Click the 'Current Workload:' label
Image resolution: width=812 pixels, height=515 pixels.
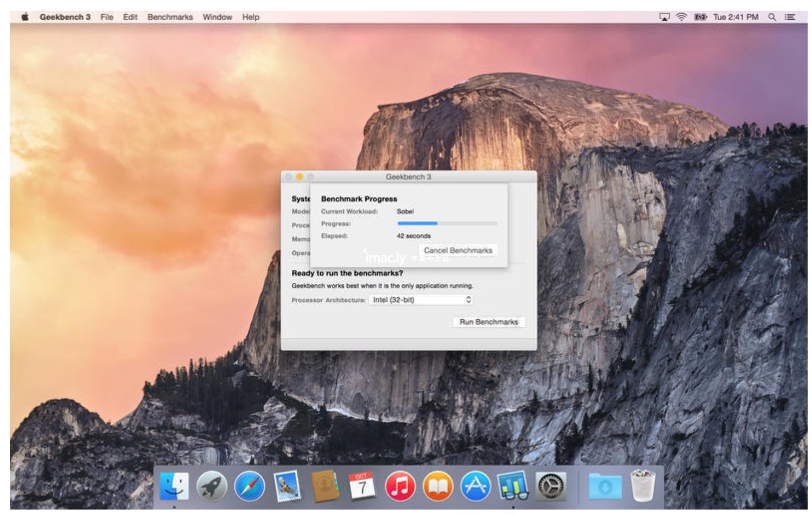coord(349,212)
